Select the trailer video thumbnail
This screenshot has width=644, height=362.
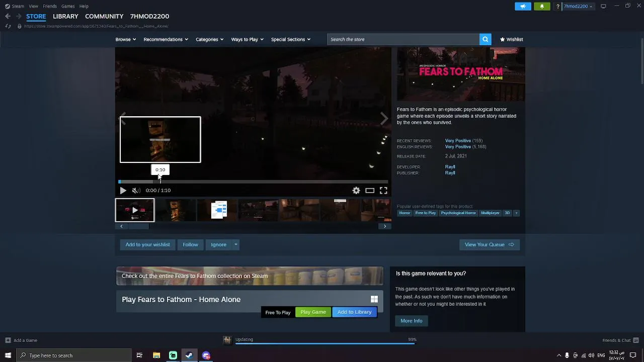(135, 210)
